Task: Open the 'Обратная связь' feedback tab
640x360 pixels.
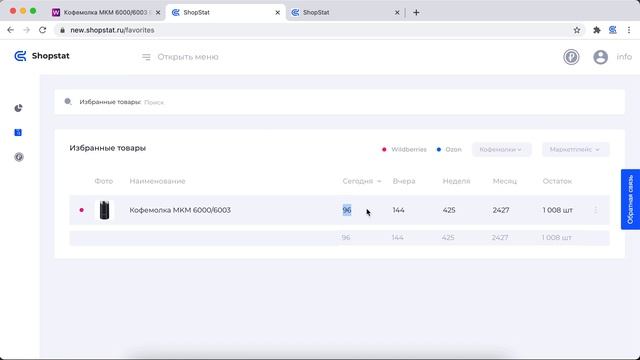Action: (630, 200)
